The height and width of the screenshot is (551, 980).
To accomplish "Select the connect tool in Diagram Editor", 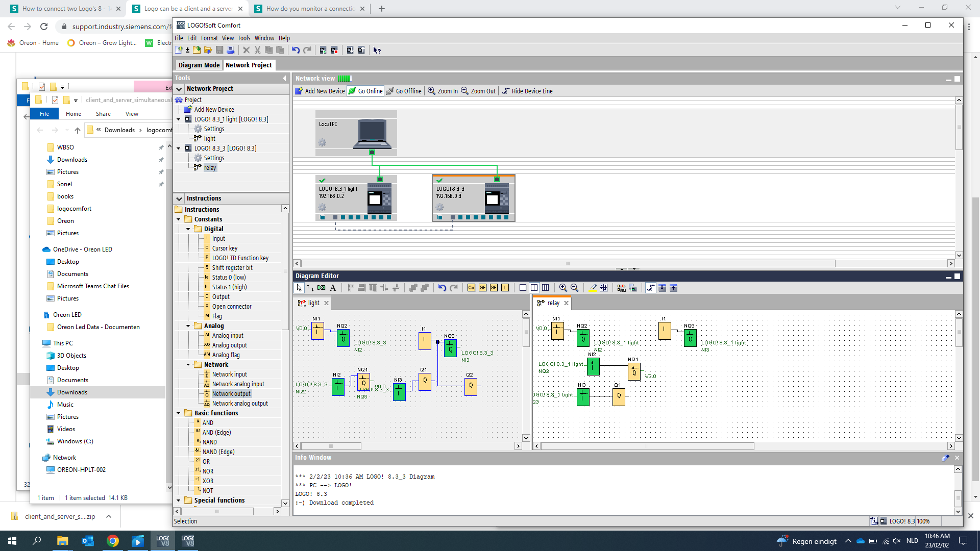I will coord(310,288).
